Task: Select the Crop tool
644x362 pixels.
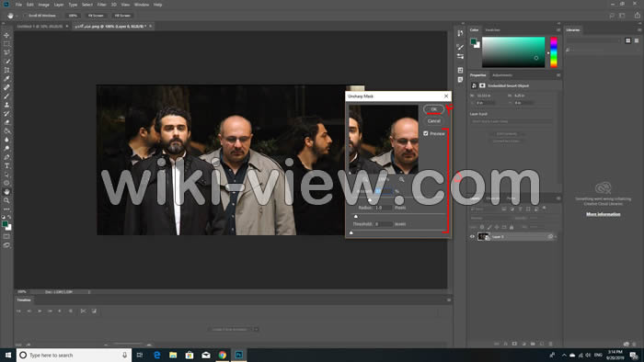Action: (x=6, y=70)
